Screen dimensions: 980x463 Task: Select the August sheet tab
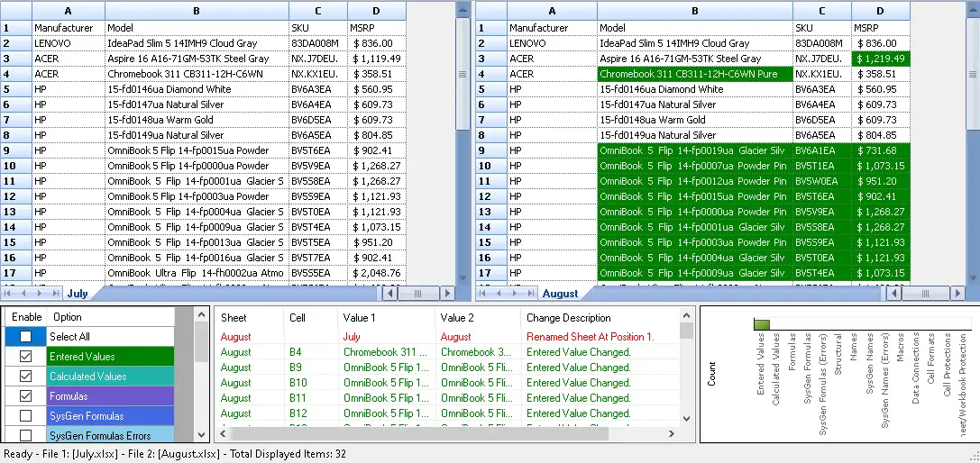tap(560, 293)
